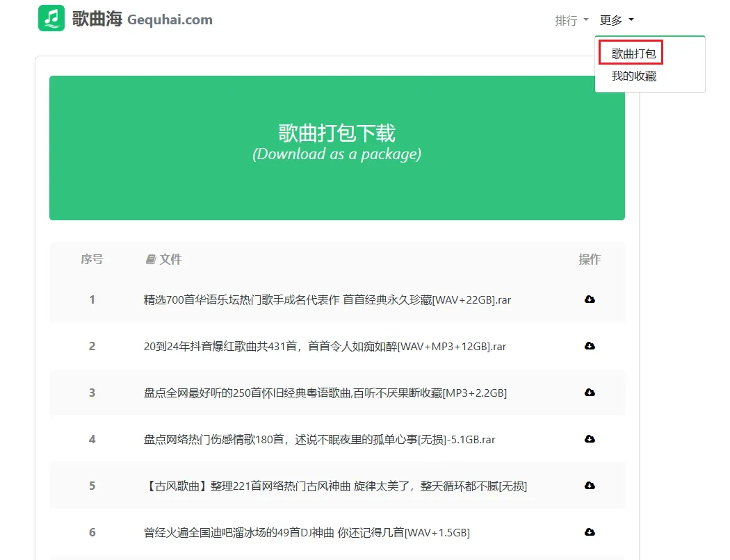730x560 pixels.
Task: Click the (Download as a package) subtitle
Action: [336, 154]
